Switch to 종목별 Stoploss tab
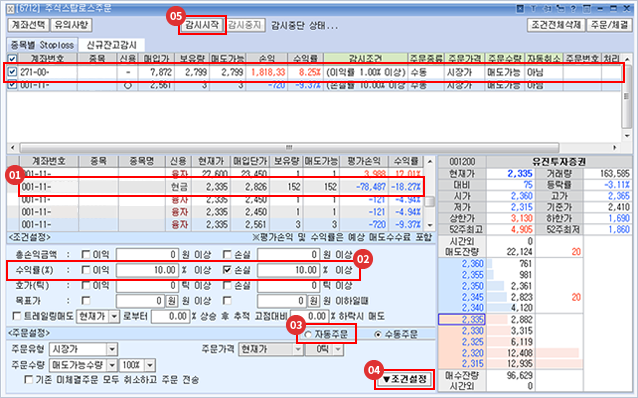Viewport: 638px width, 398px height. (42, 45)
